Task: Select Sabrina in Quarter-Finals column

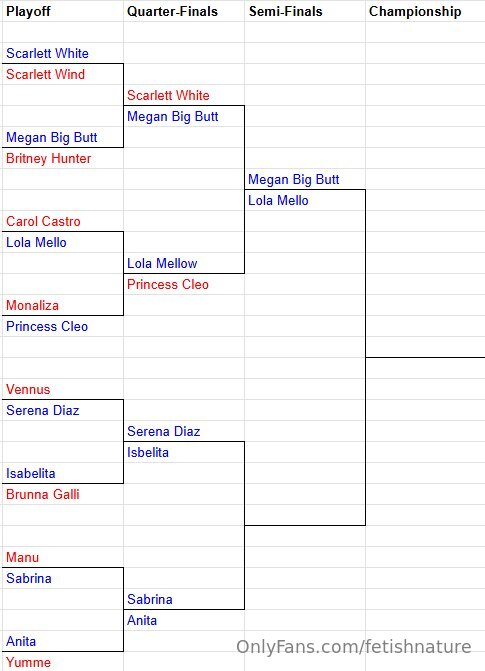Action: pyautogui.click(x=184, y=599)
